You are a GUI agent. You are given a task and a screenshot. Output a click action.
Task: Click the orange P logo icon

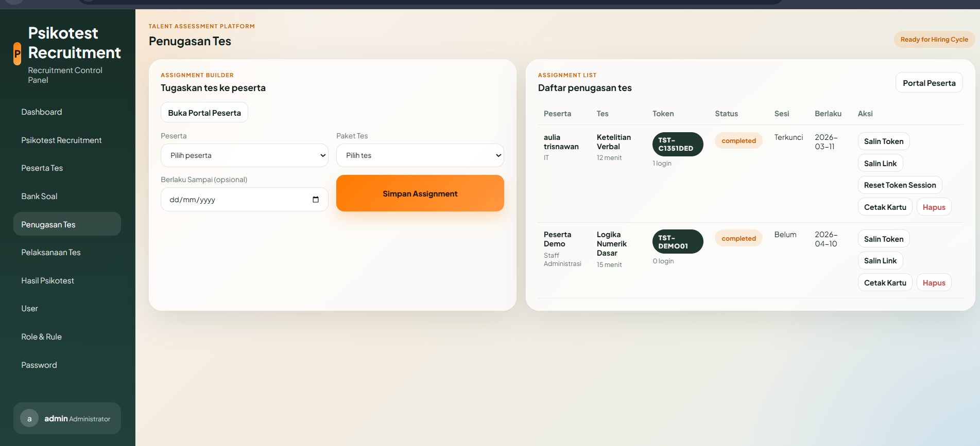click(17, 53)
